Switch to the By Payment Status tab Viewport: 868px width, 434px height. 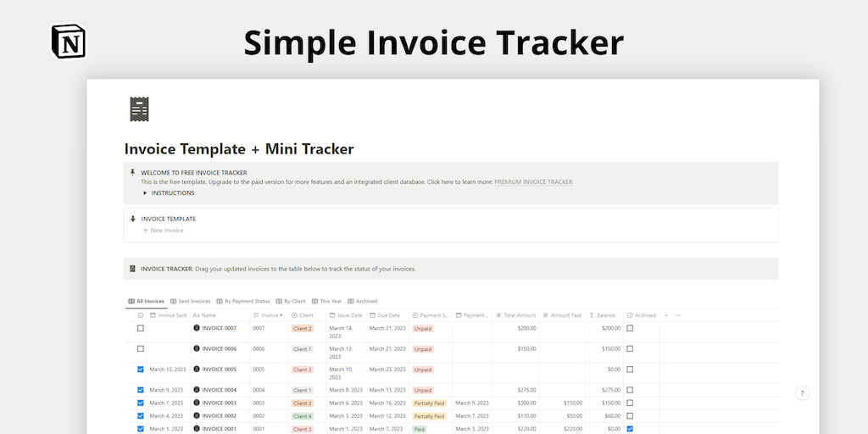point(243,302)
